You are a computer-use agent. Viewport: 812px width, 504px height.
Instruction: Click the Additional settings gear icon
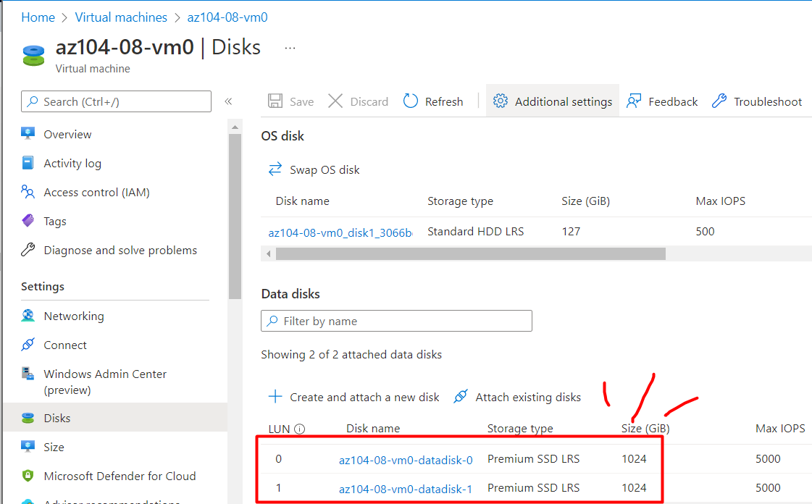coord(501,101)
